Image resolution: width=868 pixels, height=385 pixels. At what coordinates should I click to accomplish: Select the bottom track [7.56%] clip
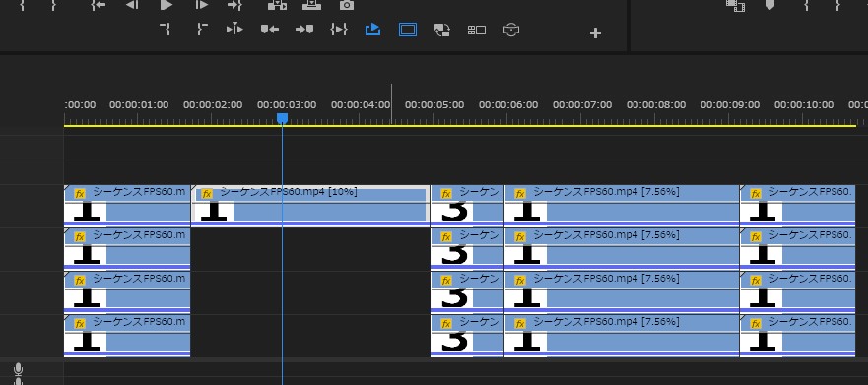tap(622, 335)
